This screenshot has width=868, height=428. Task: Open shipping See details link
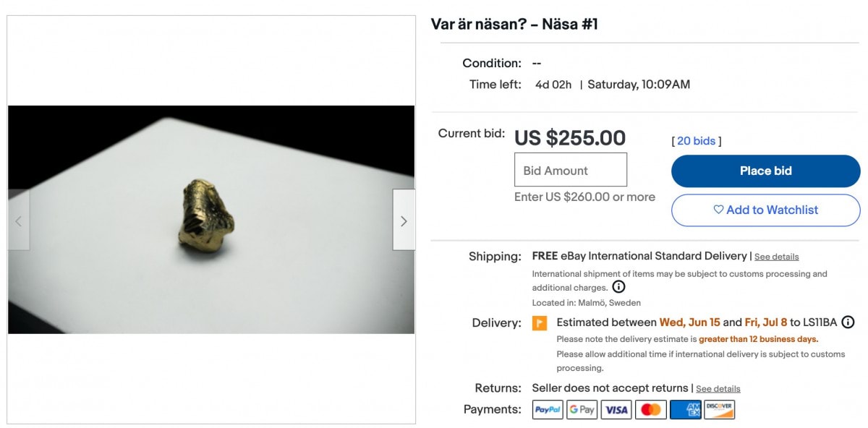pos(776,257)
